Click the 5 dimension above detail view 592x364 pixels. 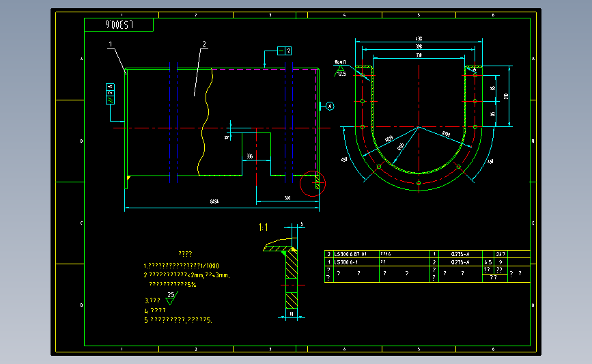[x=301, y=224]
